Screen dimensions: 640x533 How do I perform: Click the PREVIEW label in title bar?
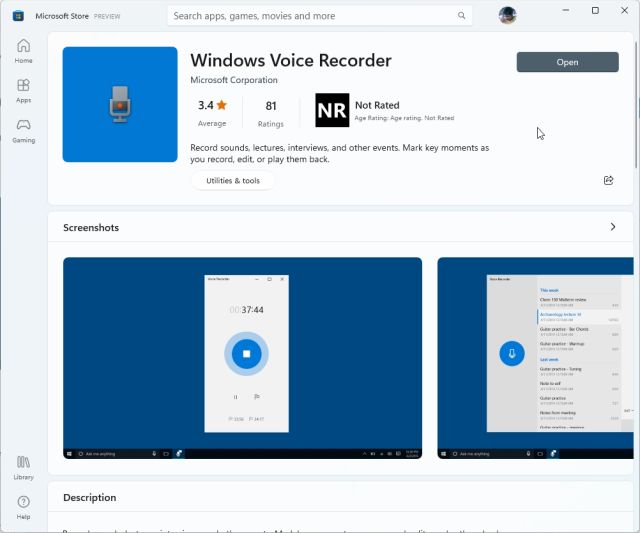coord(107,16)
